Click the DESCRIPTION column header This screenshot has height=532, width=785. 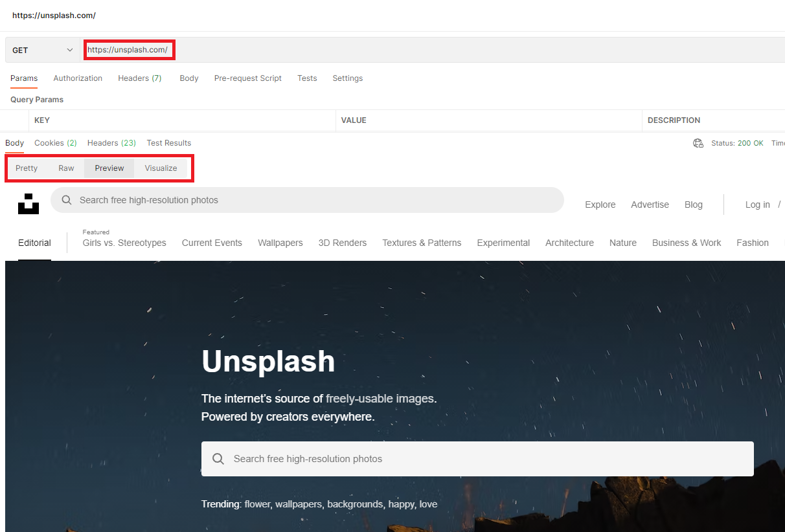674,120
